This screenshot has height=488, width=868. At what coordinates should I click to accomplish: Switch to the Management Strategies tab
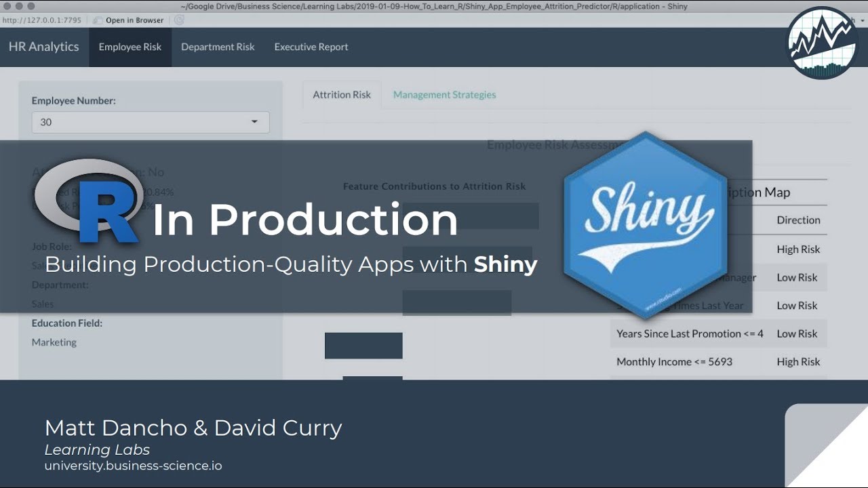(x=445, y=95)
